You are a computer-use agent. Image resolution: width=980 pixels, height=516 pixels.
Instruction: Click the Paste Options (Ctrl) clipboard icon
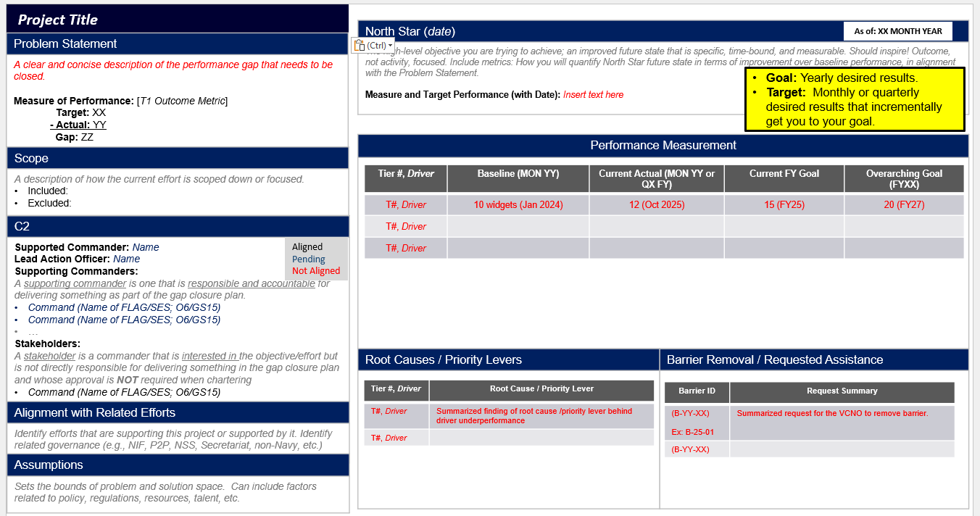click(x=359, y=46)
